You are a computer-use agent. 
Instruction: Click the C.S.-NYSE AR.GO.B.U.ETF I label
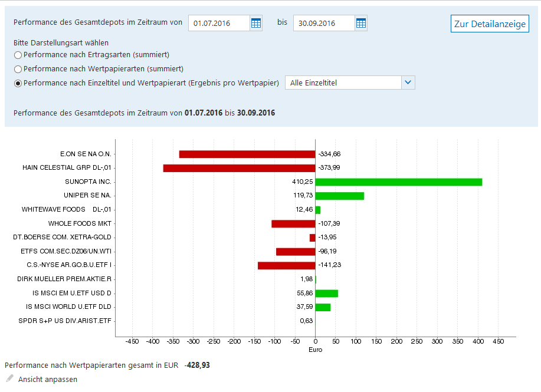(69, 265)
